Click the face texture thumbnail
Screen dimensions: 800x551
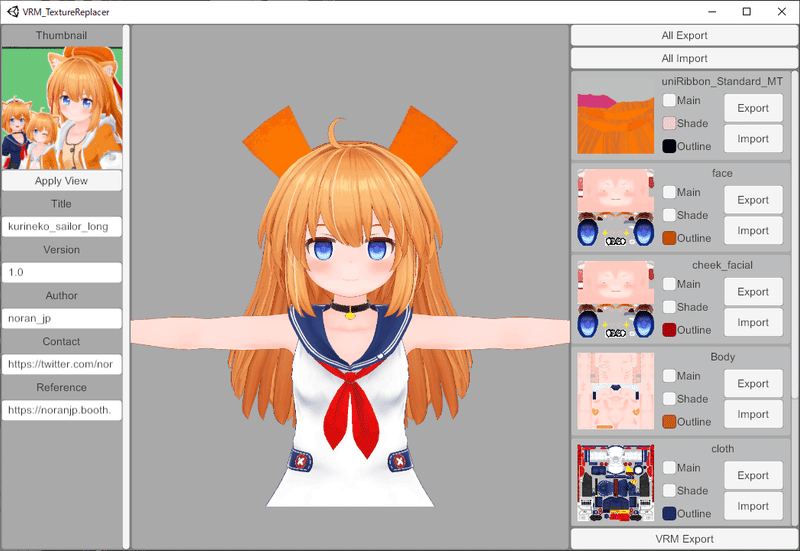(615, 207)
